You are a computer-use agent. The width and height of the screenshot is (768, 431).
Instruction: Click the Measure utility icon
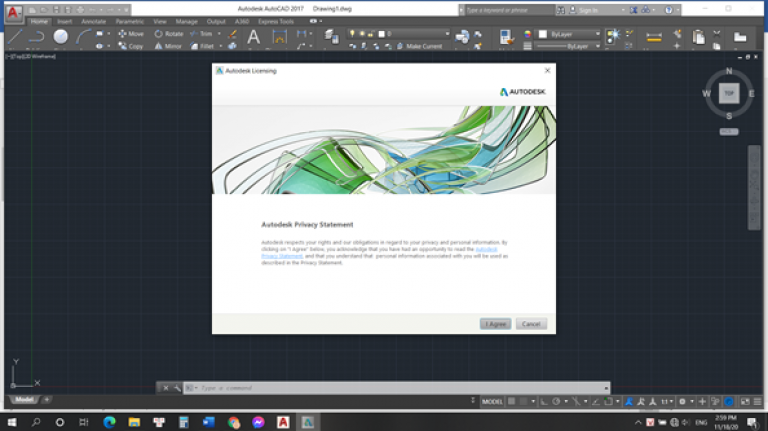(x=654, y=37)
